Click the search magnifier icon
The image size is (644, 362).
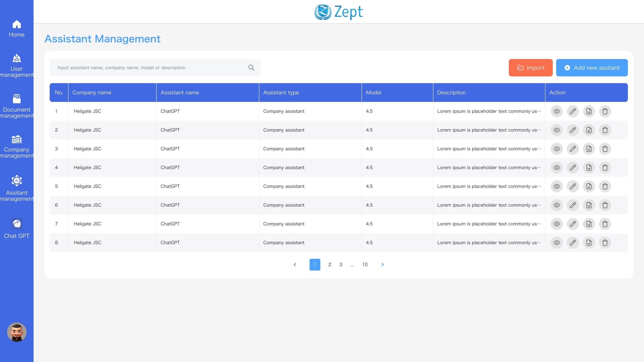pos(251,68)
